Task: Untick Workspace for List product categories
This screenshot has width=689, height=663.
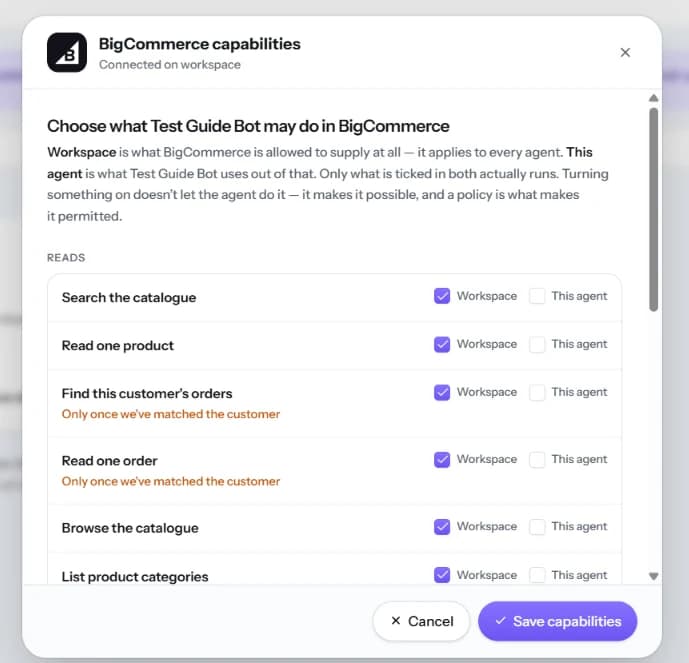Action: click(x=442, y=575)
